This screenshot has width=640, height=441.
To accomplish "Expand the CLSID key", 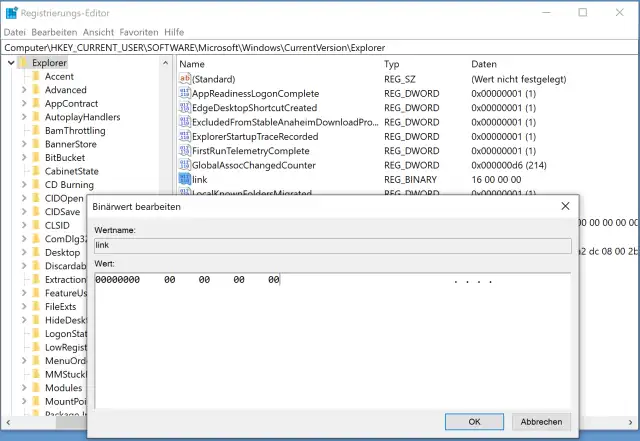I will (x=24, y=225).
